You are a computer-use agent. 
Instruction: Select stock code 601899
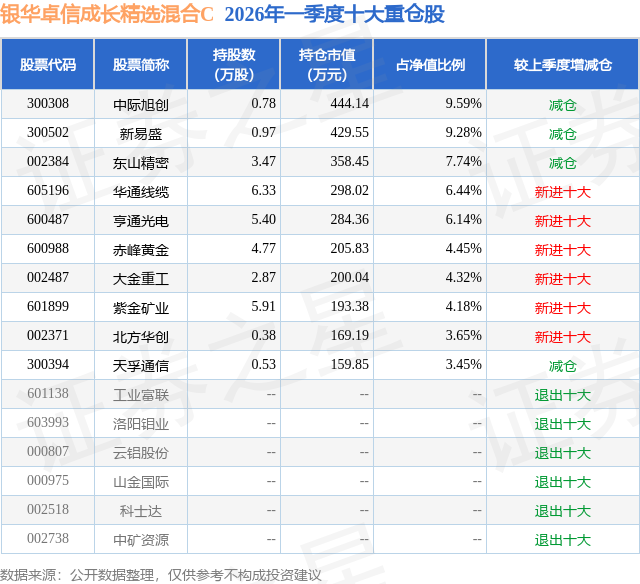[48, 306]
